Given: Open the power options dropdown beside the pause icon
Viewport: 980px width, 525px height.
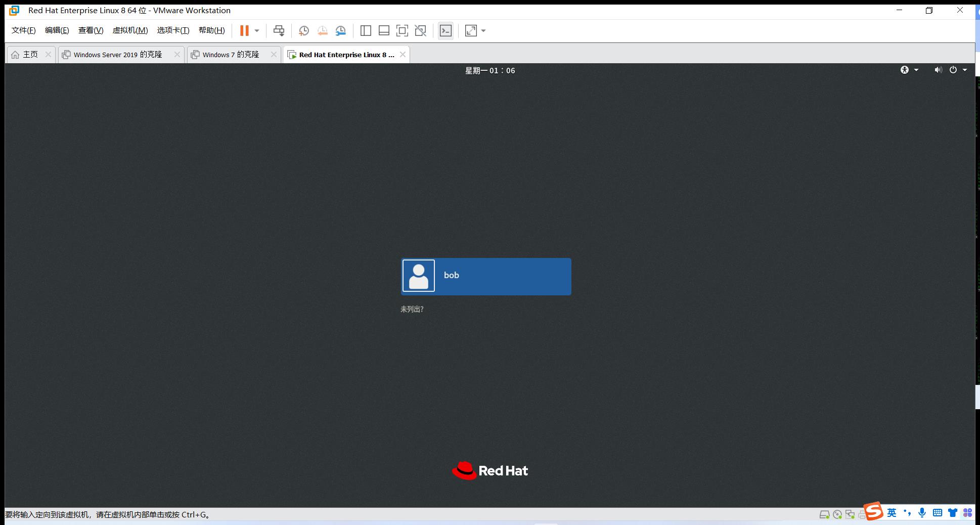Looking at the screenshot, I should [x=257, y=31].
